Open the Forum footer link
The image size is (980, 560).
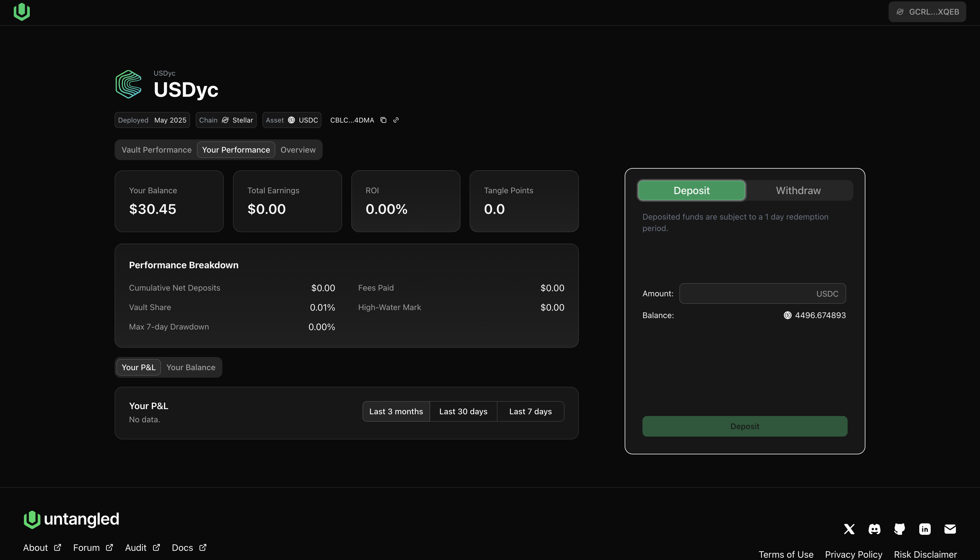point(86,548)
